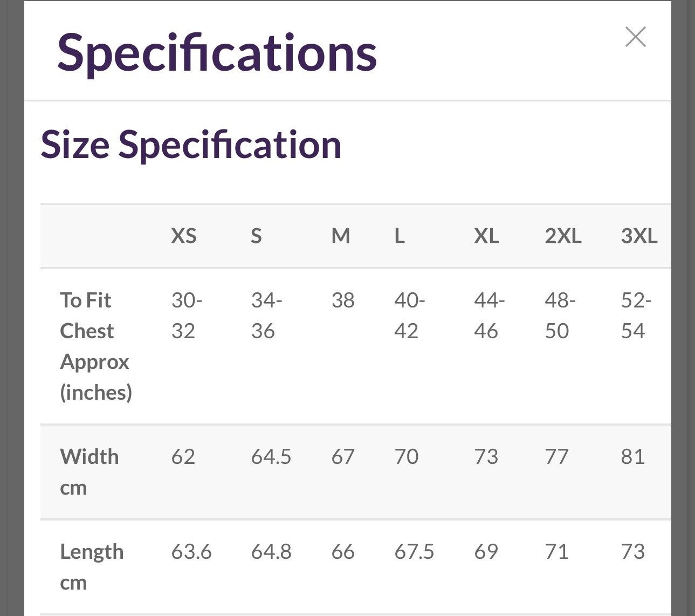Screen dimensions: 695x616
Task: Click the Length cm row label
Action: (92, 567)
